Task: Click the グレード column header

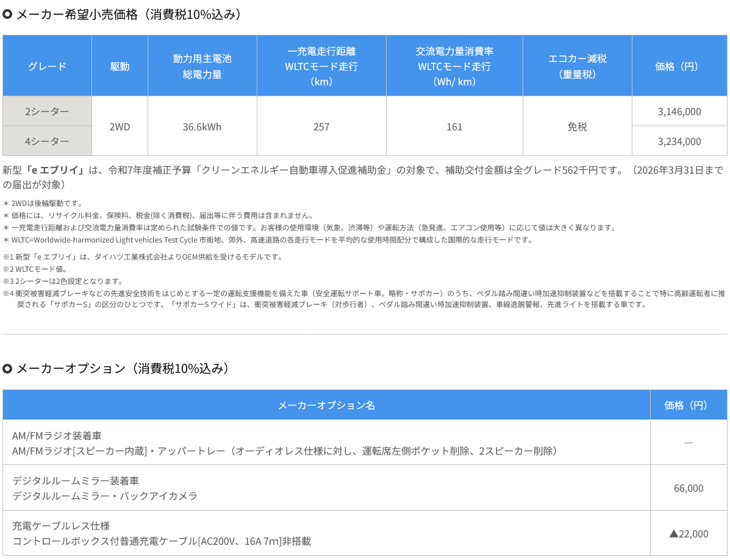Action: [x=47, y=66]
